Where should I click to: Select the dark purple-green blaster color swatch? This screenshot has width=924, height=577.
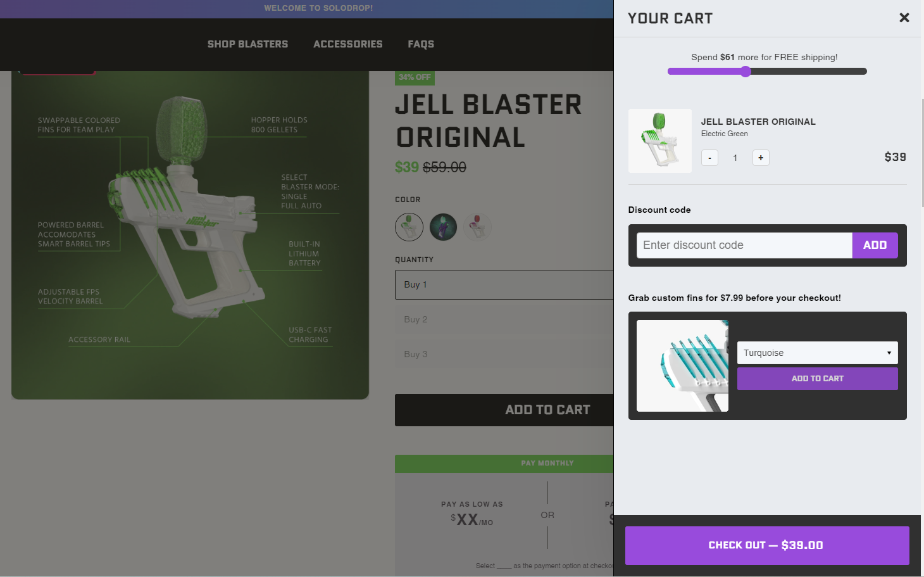coord(443,227)
